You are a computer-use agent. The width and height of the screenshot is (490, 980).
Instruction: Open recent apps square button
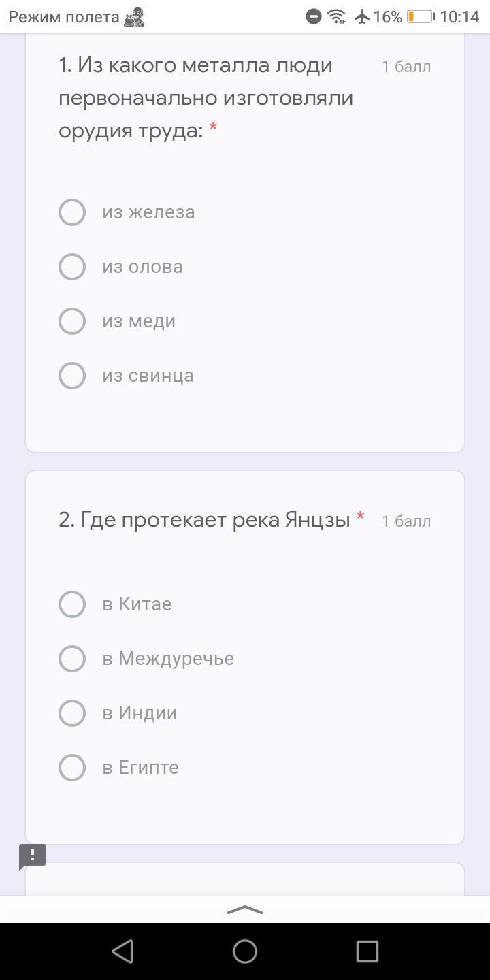coord(367,951)
